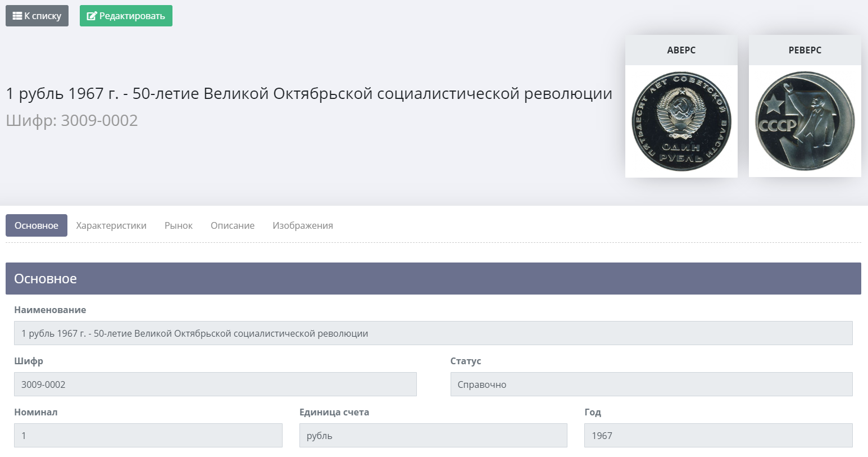Click the list icon in К списку button
The height and width of the screenshot is (457, 868).
pos(17,16)
